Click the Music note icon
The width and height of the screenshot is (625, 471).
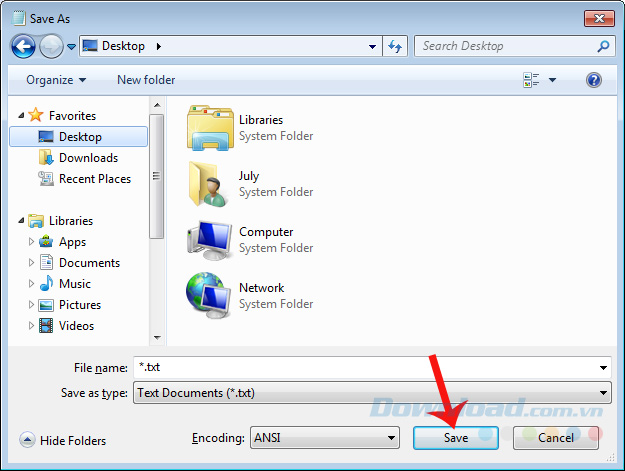[46, 283]
